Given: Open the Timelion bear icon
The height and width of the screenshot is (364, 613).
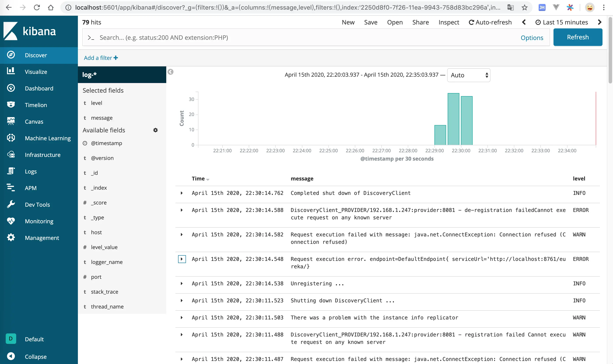Looking at the screenshot, I should (11, 105).
